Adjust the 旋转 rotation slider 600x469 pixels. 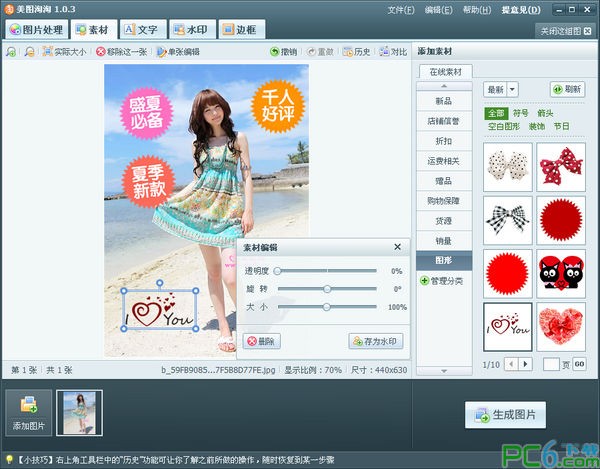pyautogui.click(x=327, y=289)
